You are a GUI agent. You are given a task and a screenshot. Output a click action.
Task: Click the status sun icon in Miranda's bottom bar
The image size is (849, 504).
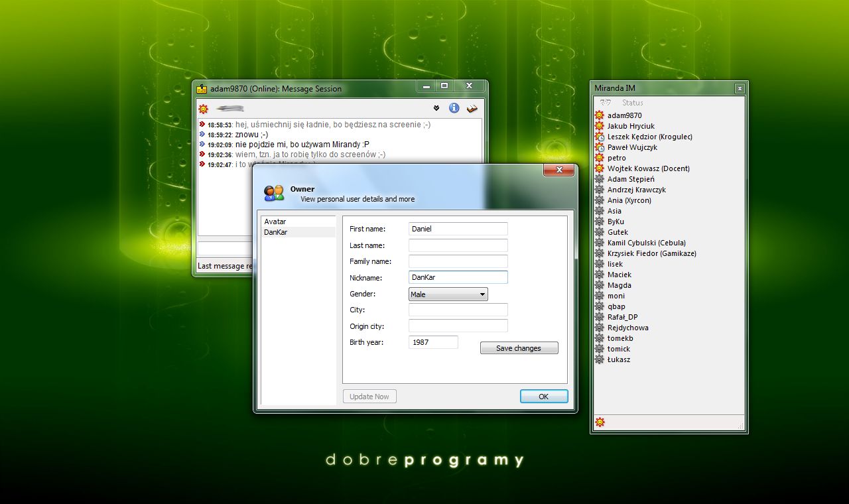pos(600,422)
